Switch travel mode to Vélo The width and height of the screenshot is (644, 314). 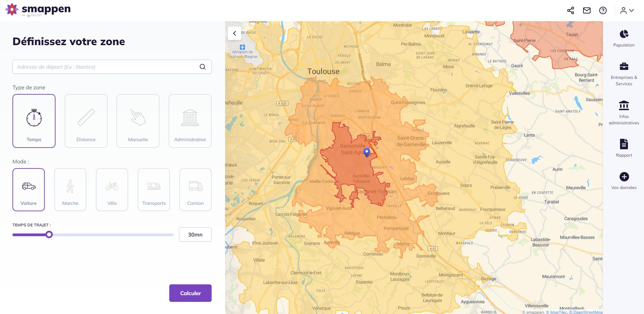112,190
